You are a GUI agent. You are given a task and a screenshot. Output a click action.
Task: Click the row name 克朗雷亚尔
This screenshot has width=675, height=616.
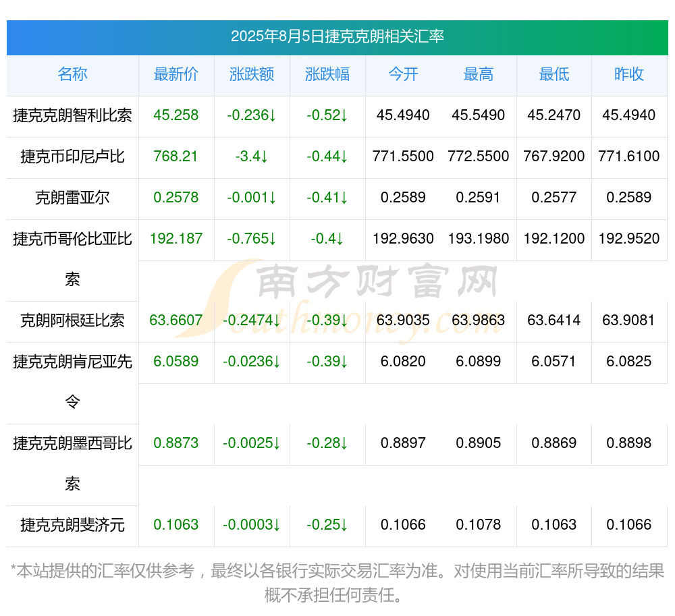click(x=72, y=198)
